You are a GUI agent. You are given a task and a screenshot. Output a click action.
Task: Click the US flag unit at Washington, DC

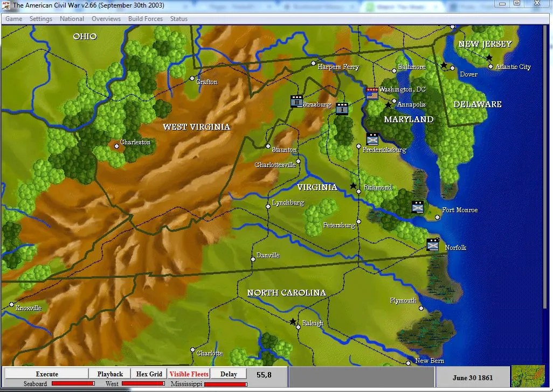(x=372, y=94)
